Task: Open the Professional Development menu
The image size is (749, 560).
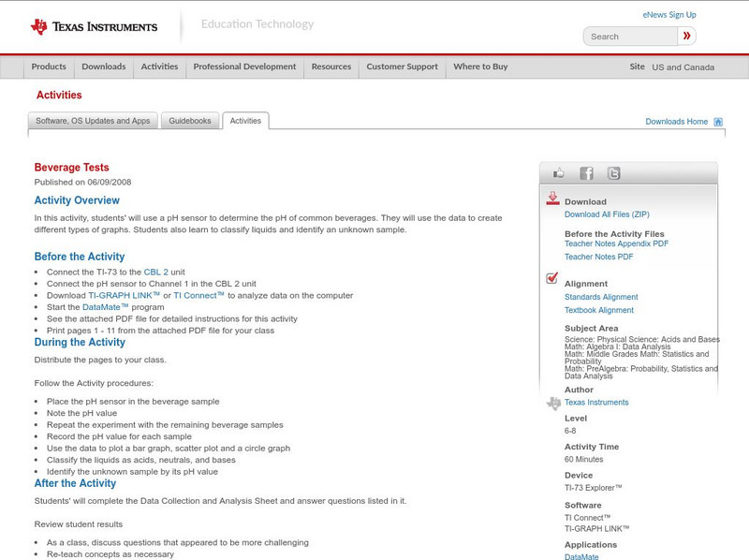Action: [244, 66]
